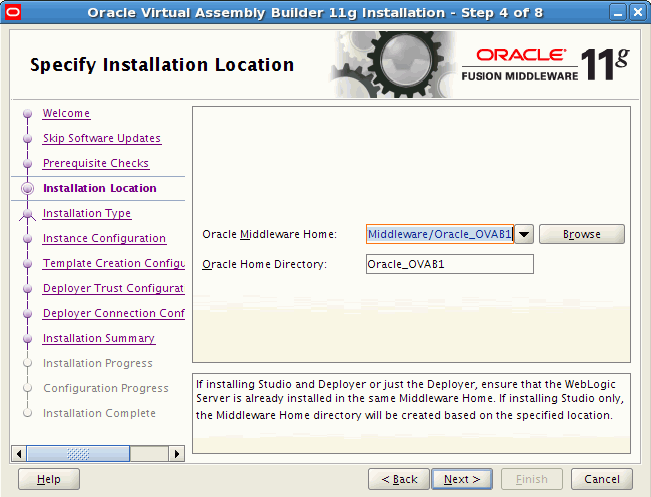651x497 pixels.
Task: Click inside Oracle Middleware Home field
Action: point(440,234)
